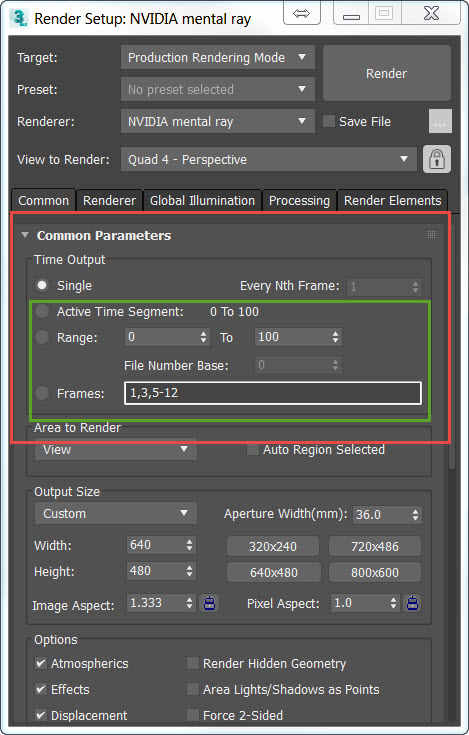This screenshot has width=469, height=735.
Task: Click the rollout grip handle of Common Parameters
Action: 432,235
